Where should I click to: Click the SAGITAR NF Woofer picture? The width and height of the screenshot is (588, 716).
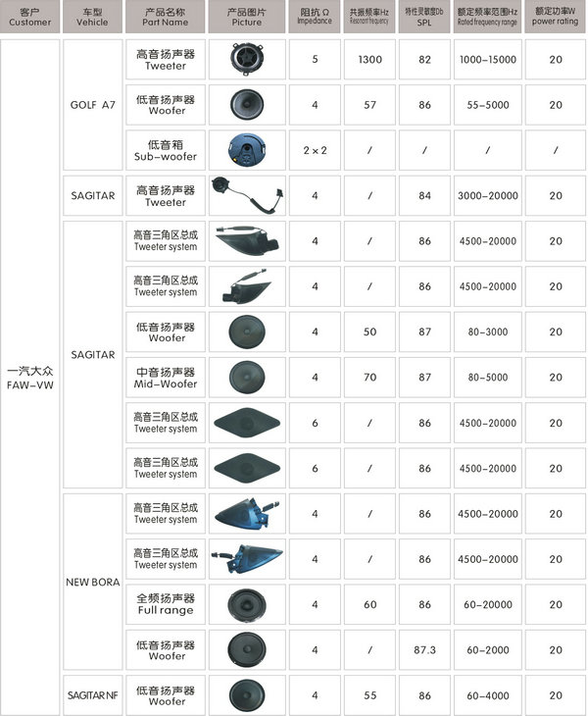tap(247, 694)
